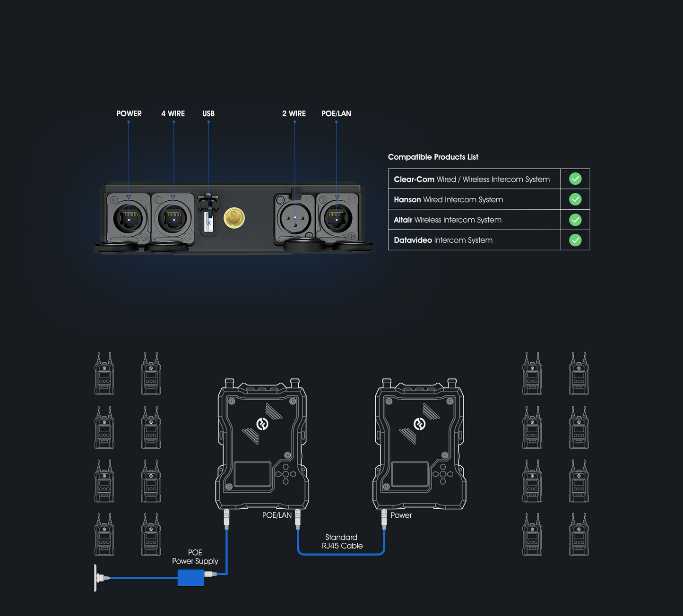The image size is (683, 616).
Task: Click the green checkmark for Clear-Com
Action: click(x=575, y=179)
